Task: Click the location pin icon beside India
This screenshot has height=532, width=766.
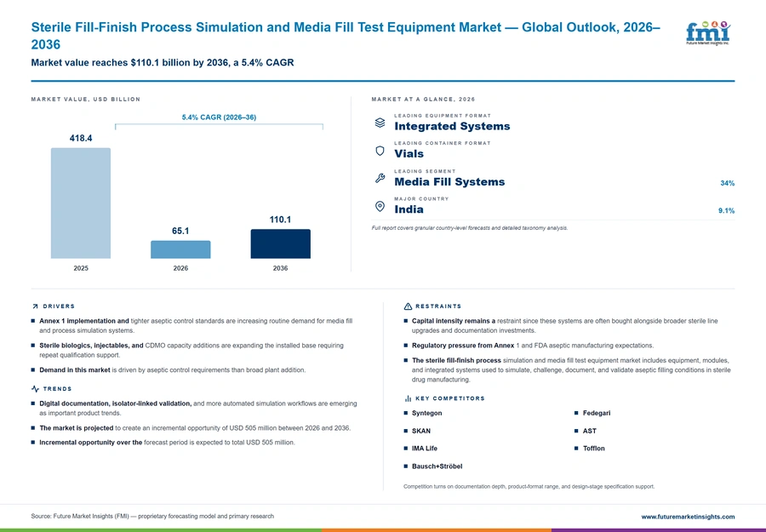Action: [380, 206]
